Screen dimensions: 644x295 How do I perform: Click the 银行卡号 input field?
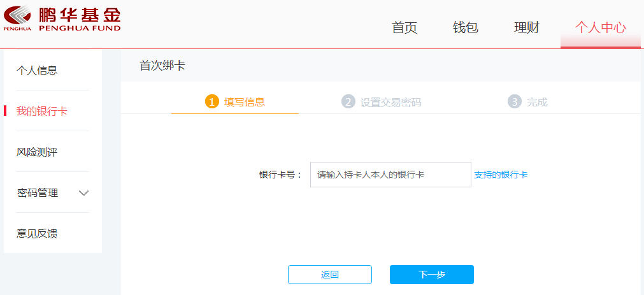point(390,175)
